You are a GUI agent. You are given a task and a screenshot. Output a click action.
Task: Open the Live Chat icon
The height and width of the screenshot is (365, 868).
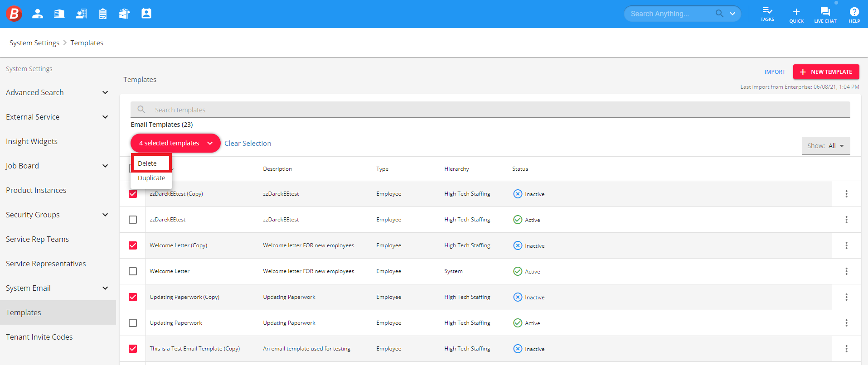[825, 14]
